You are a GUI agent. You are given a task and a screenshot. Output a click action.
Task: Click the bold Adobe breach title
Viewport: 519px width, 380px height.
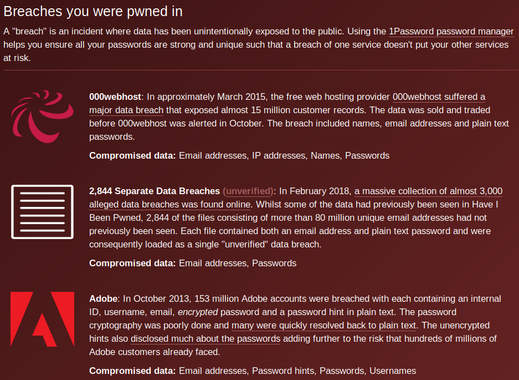[103, 299]
